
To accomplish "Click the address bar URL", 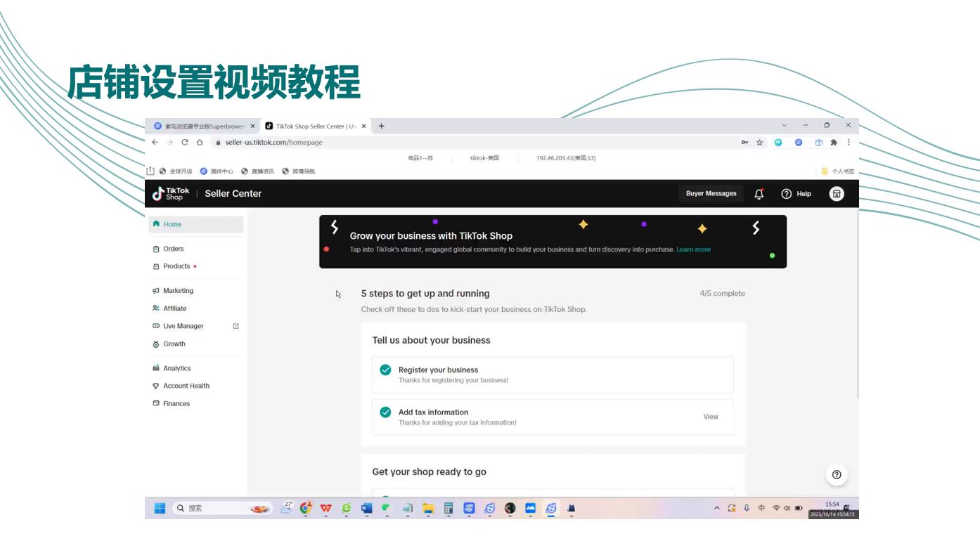I will coord(273,142).
